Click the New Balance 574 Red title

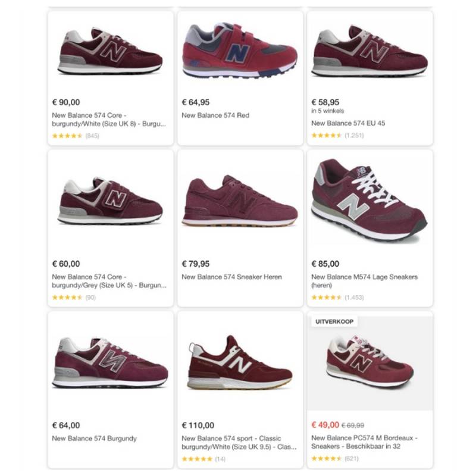click(215, 115)
